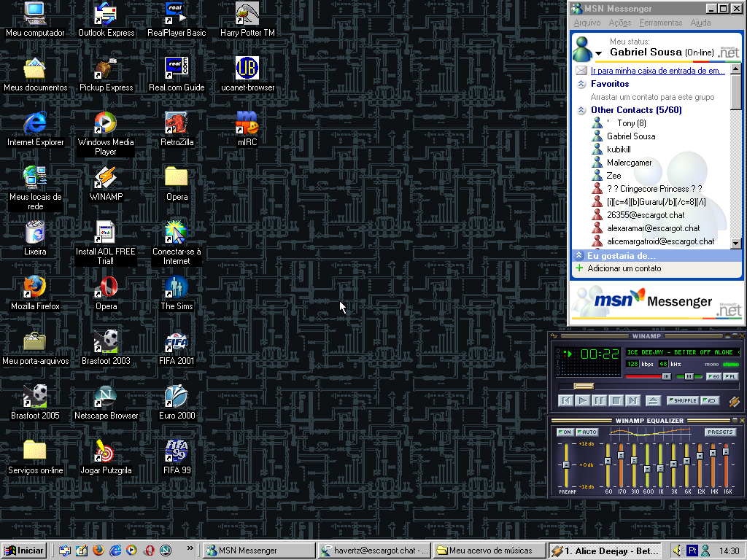Select the Euro 2000 desktop icon
This screenshot has height=560, width=747.
pos(177,402)
